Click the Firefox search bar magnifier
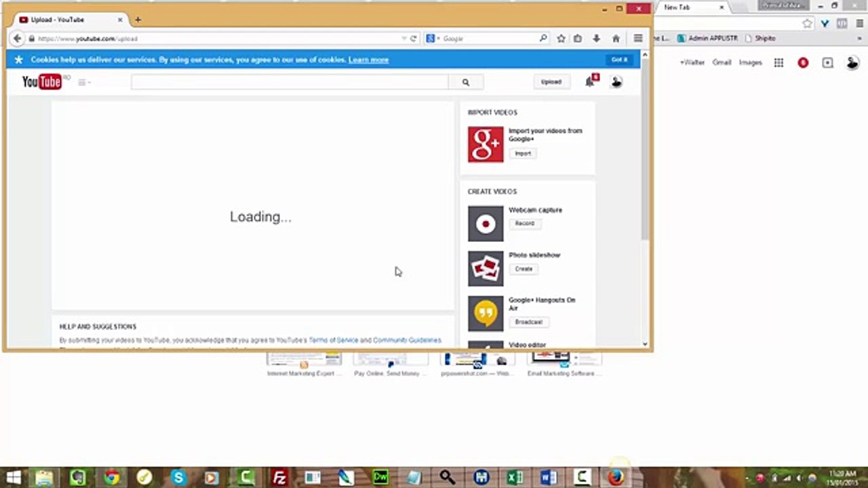Image resolution: width=868 pixels, height=488 pixels. pyautogui.click(x=543, y=39)
